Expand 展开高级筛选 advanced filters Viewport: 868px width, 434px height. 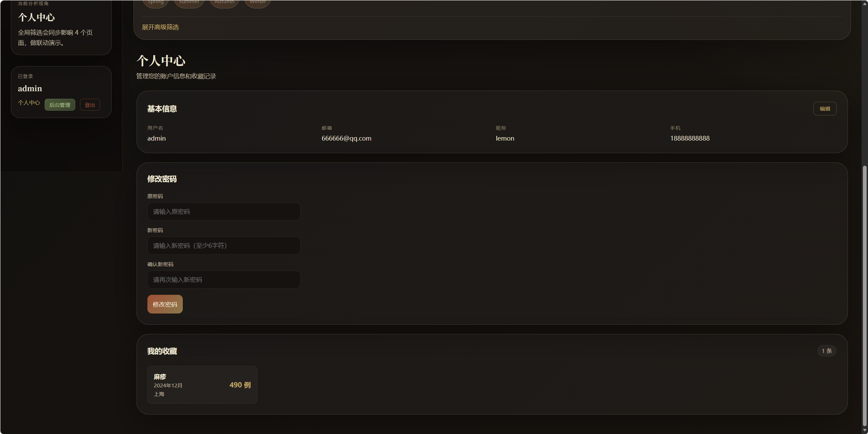[160, 27]
